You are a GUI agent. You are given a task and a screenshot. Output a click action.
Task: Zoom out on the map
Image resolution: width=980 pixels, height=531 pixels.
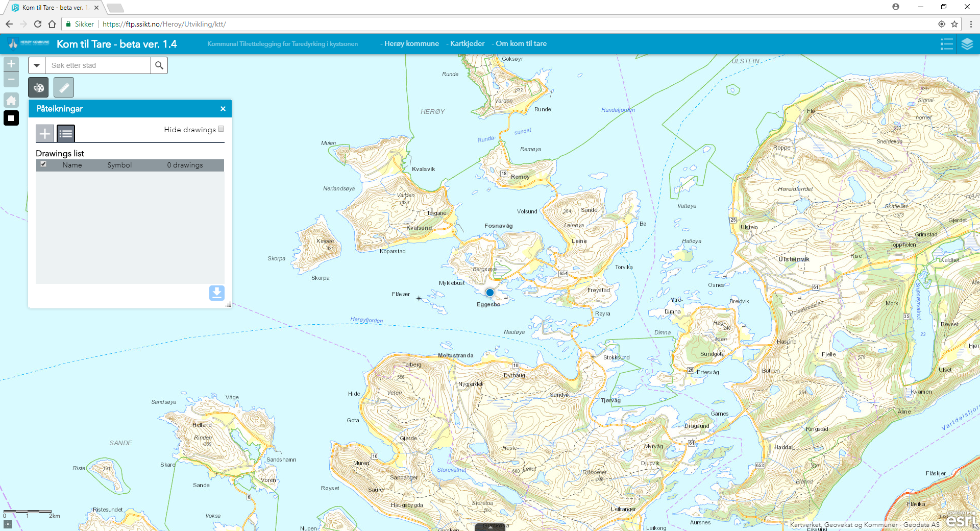pyautogui.click(x=11, y=80)
